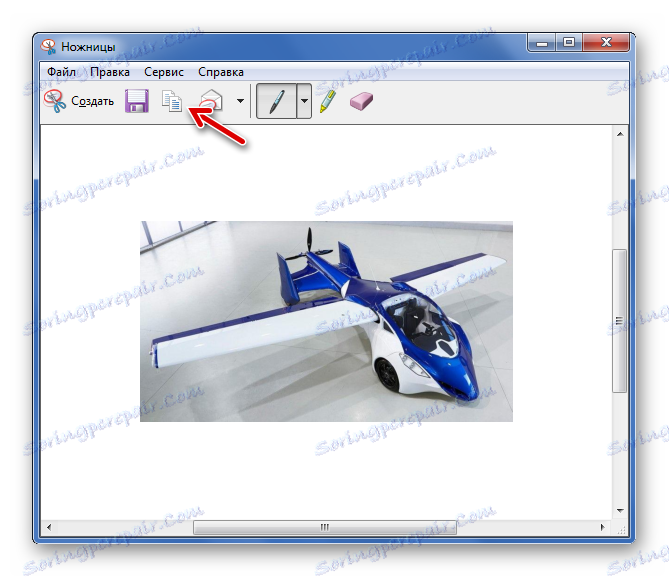Open the Файл menu
This screenshot has width=669, height=577.
(61, 72)
